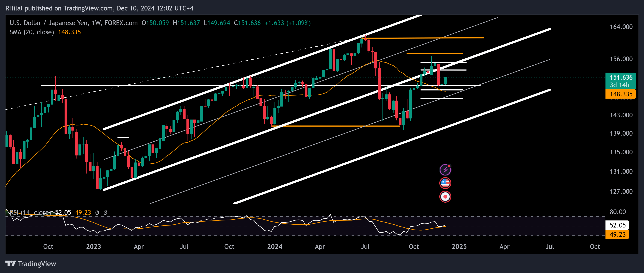Click the 139.000 price axis label

(x=621, y=133)
